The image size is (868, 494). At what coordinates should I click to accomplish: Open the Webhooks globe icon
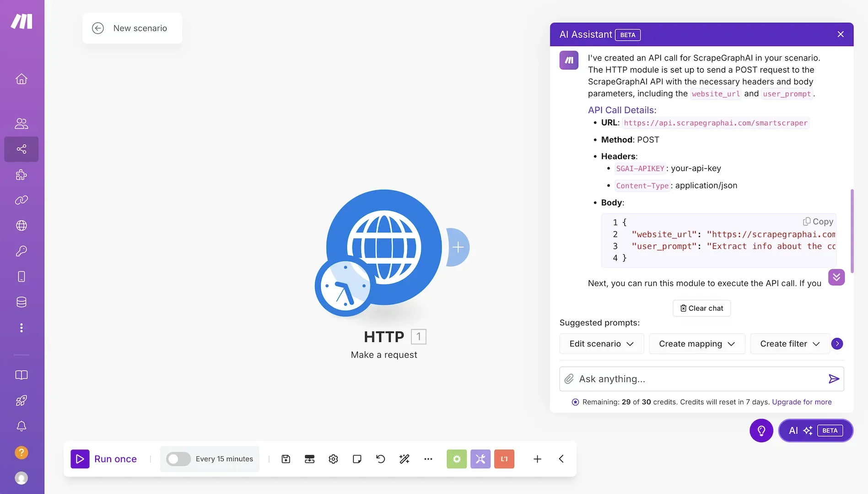click(x=22, y=226)
